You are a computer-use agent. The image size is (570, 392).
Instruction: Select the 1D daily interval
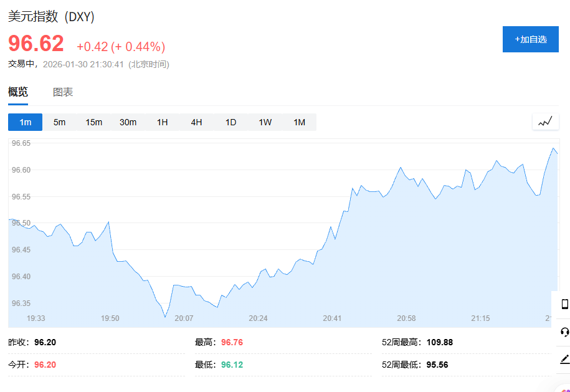point(230,122)
